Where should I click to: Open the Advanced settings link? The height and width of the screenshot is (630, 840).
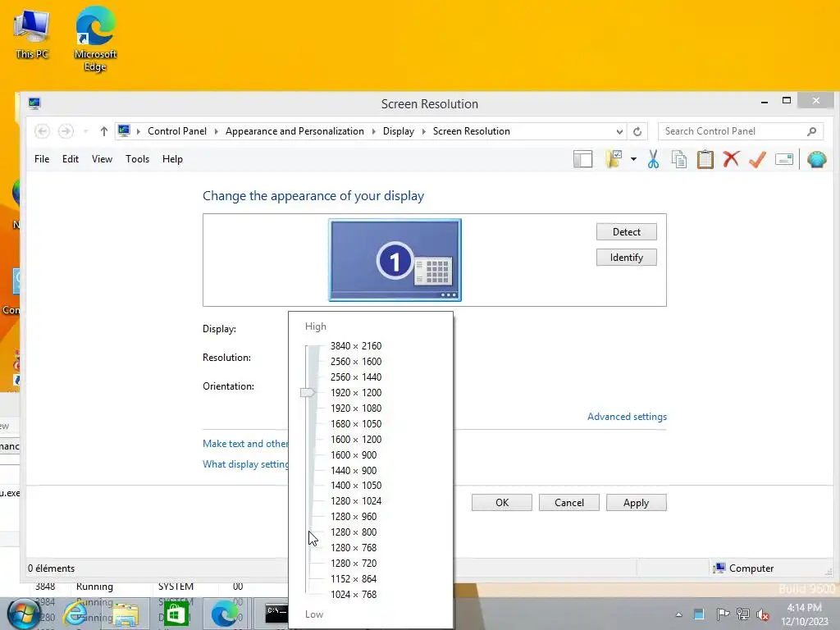click(x=627, y=417)
